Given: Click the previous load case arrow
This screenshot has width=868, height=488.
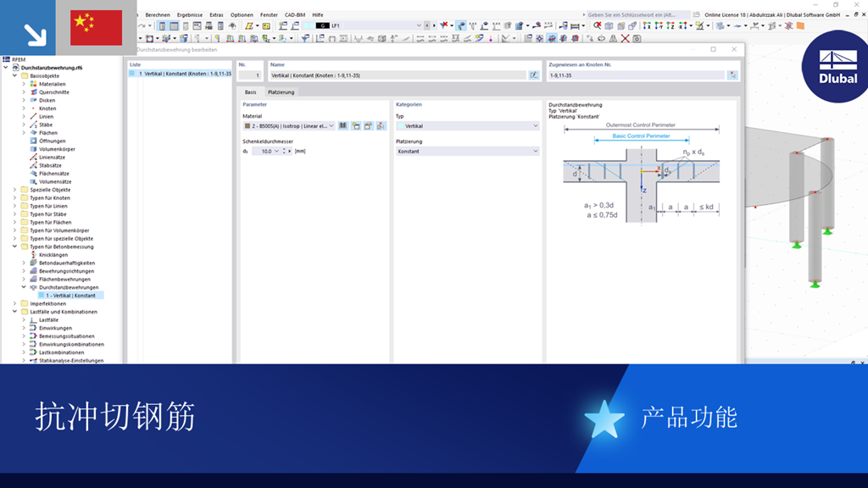Looking at the screenshot, I should pyautogui.click(x=427, y=25).
